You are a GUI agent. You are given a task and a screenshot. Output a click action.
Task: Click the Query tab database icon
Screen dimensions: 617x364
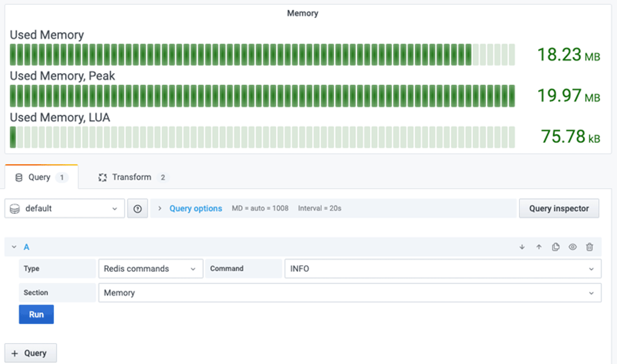[19, 177]
